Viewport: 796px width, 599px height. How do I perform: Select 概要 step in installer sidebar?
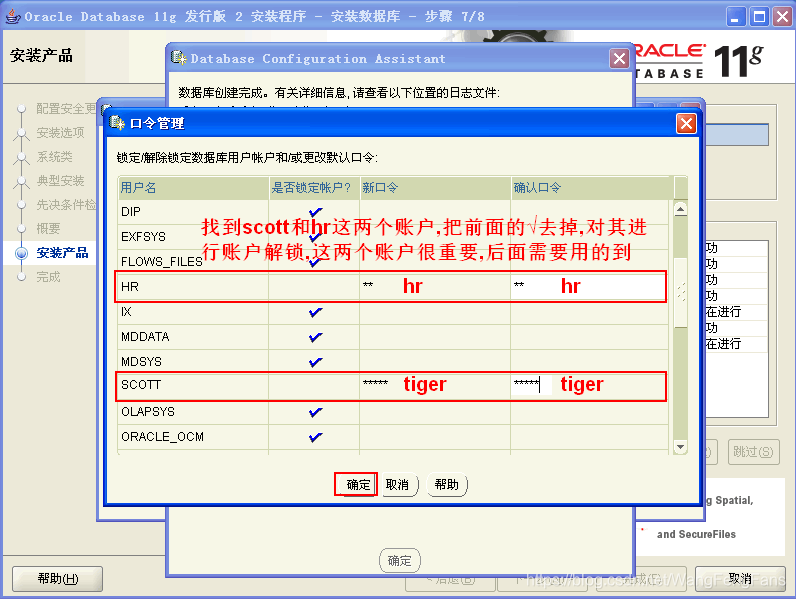tap(48, 229)
